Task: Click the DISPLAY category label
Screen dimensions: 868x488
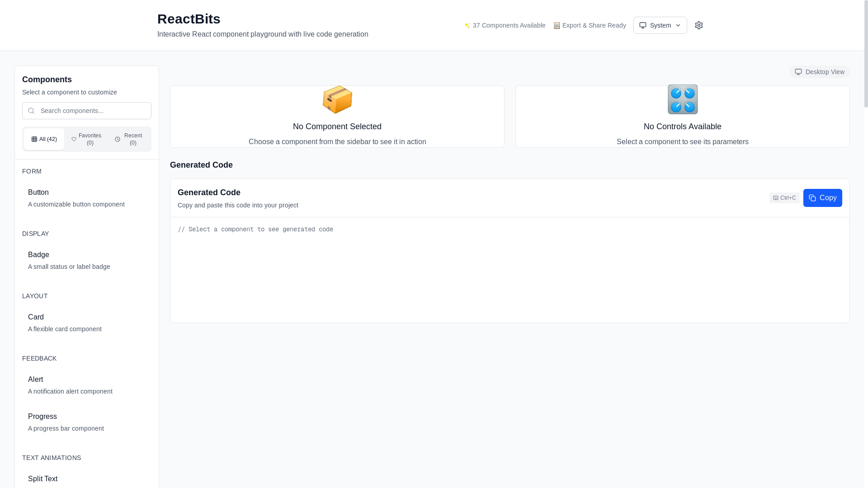Action: point(36,234)
